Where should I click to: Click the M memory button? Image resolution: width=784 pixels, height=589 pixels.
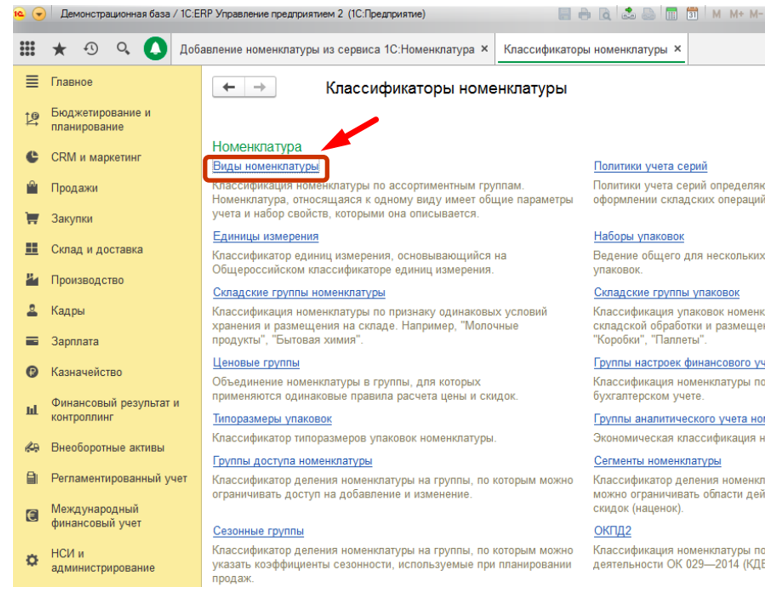click(716, 14)
